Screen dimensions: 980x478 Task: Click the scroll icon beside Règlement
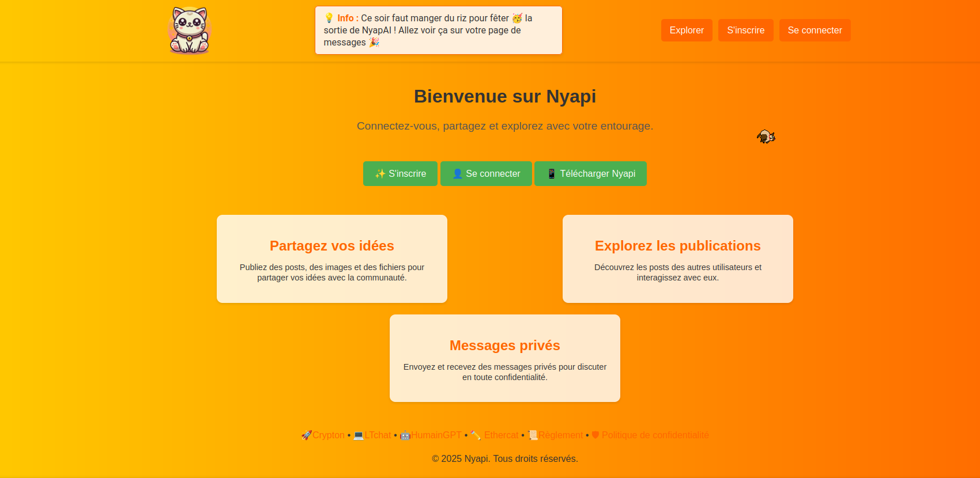coord(533,435)
